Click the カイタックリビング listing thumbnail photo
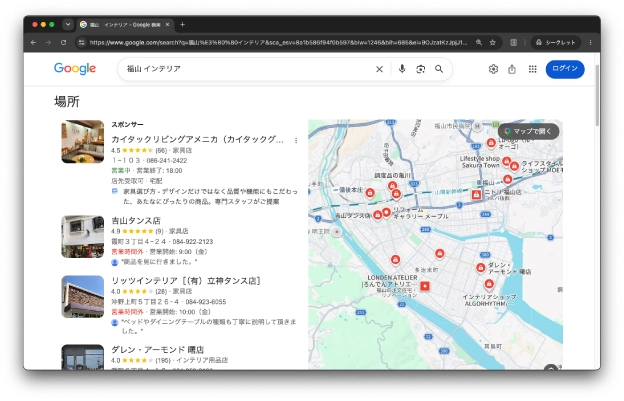 pos(83,142)
